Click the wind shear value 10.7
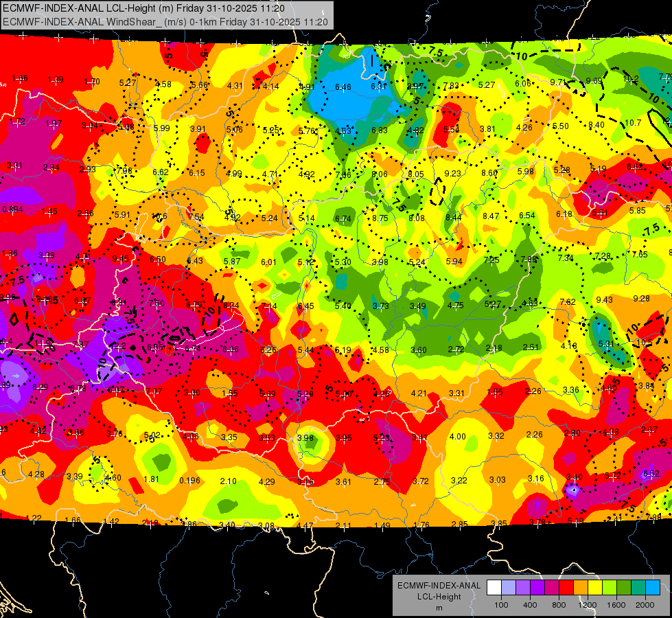This screenshot has width=672, height=618. click(x=633, y=123)
